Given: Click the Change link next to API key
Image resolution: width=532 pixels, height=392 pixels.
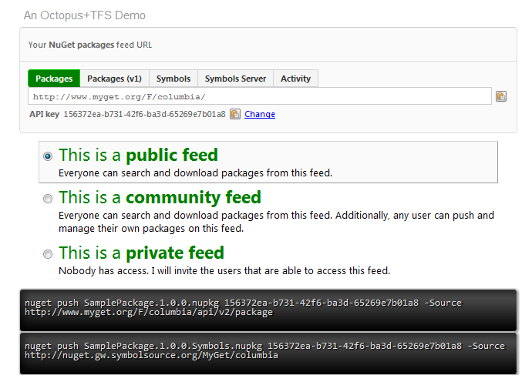Looking at the screenshot, I should click(x=260, y=114).
